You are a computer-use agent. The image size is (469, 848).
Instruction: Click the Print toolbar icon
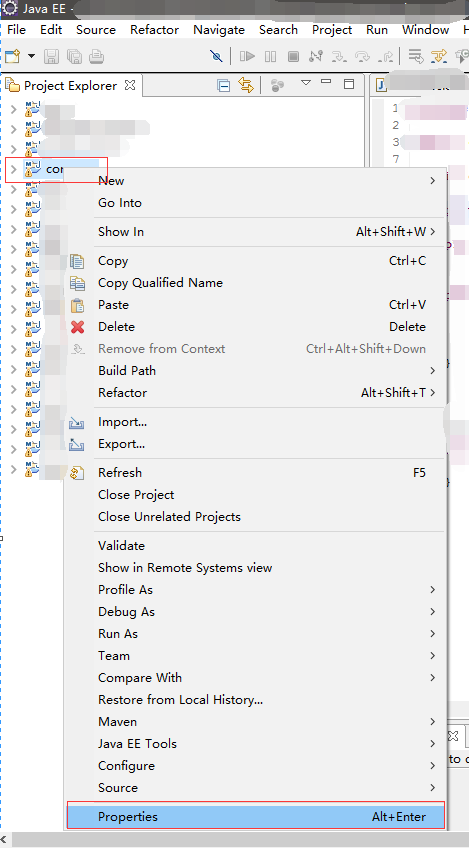click(x=96, y=56)
